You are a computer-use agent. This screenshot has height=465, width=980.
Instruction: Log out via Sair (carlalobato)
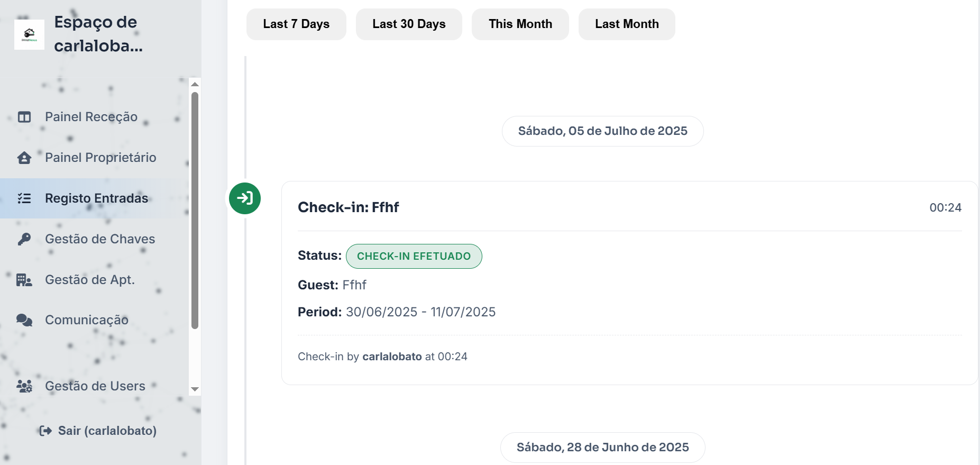pos(98,431)
